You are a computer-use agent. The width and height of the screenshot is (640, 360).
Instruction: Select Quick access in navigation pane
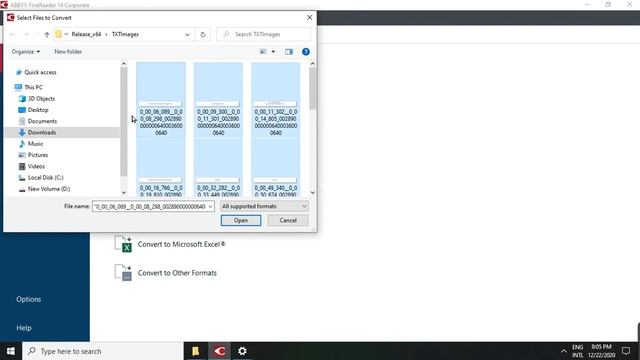[x=40, y=72]
